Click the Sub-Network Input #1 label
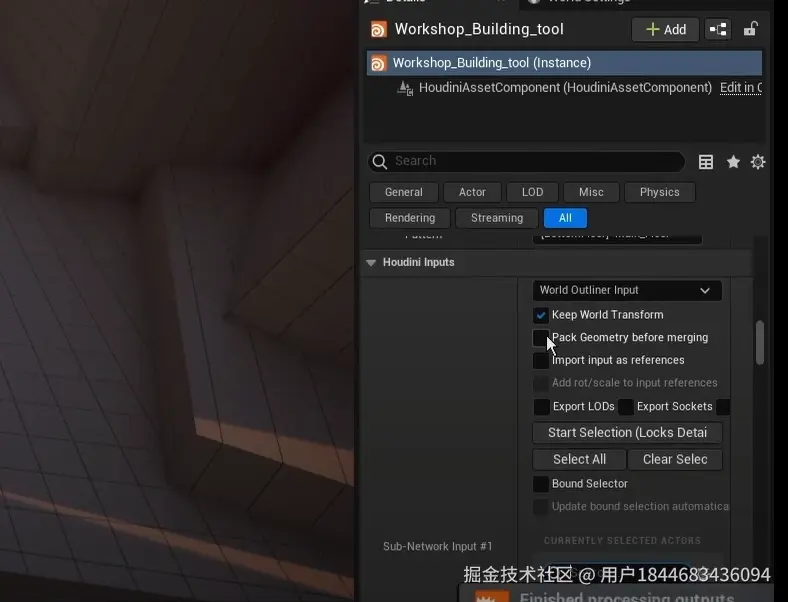 437,546
